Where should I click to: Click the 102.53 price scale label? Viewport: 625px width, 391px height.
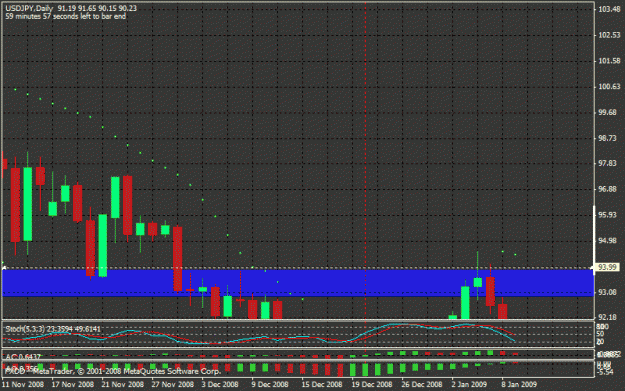click(609, 35)
